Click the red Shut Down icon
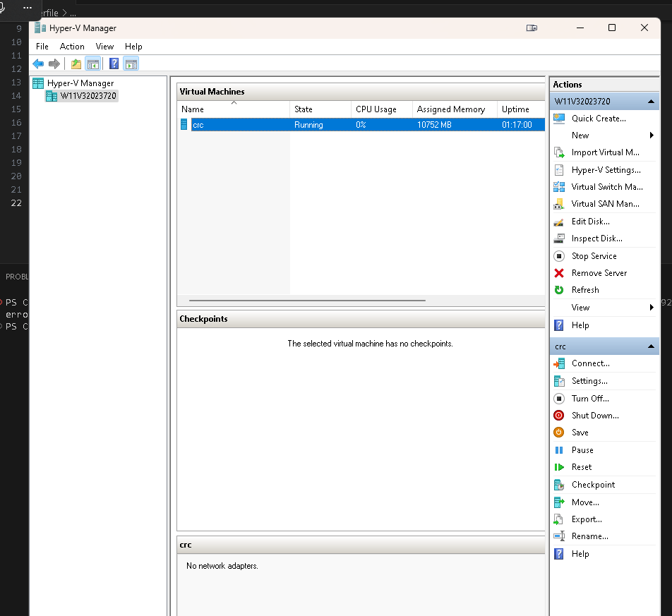The image size is (672, 616). [559, 416]
